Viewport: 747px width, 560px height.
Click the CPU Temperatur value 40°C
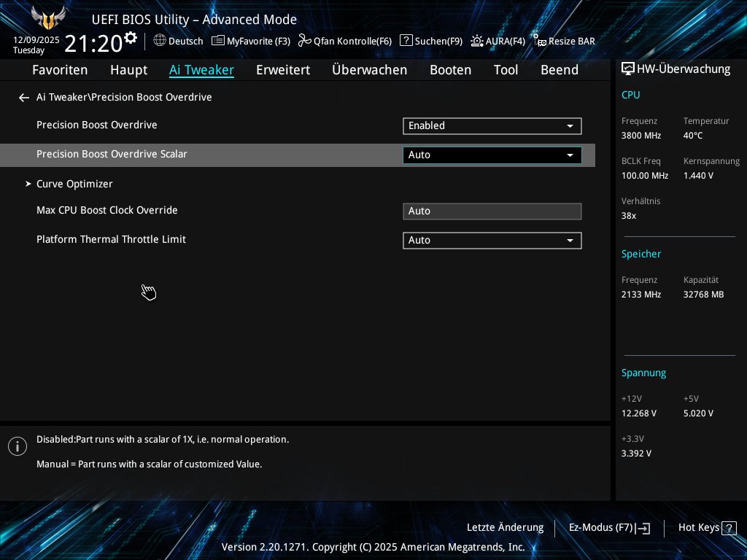[693, 136]
